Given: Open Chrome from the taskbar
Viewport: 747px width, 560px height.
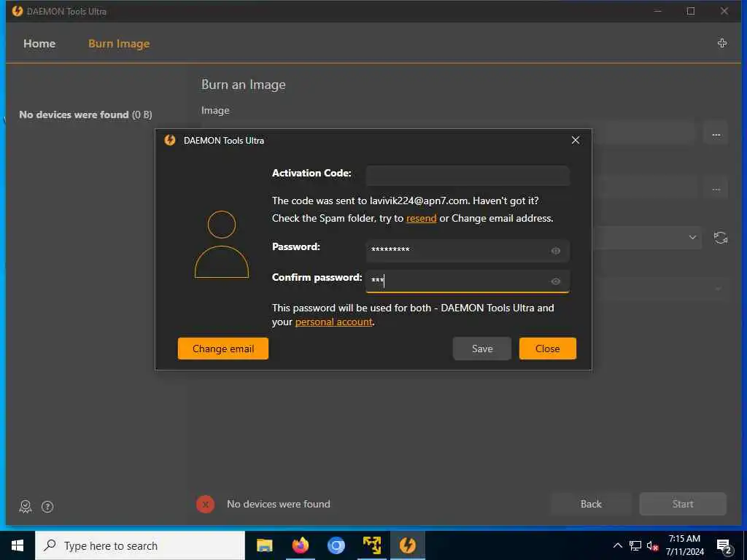Looking at the screenshot, I should 336,545.
